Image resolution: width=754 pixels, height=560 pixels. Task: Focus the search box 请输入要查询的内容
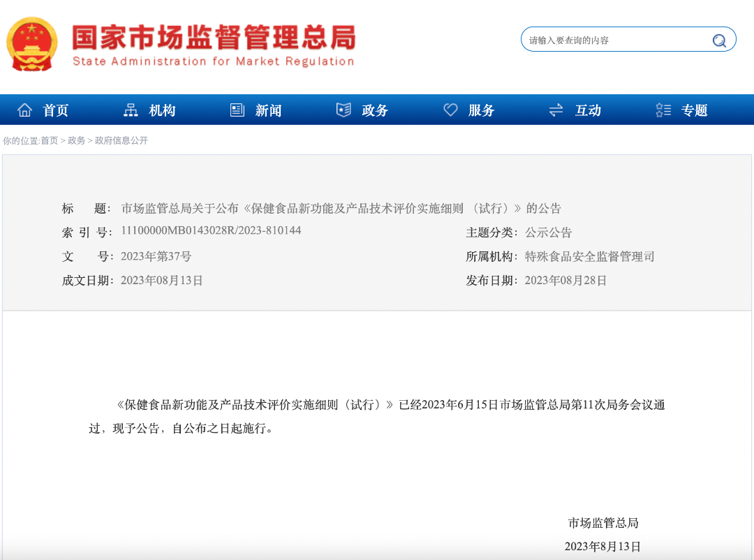614,40
